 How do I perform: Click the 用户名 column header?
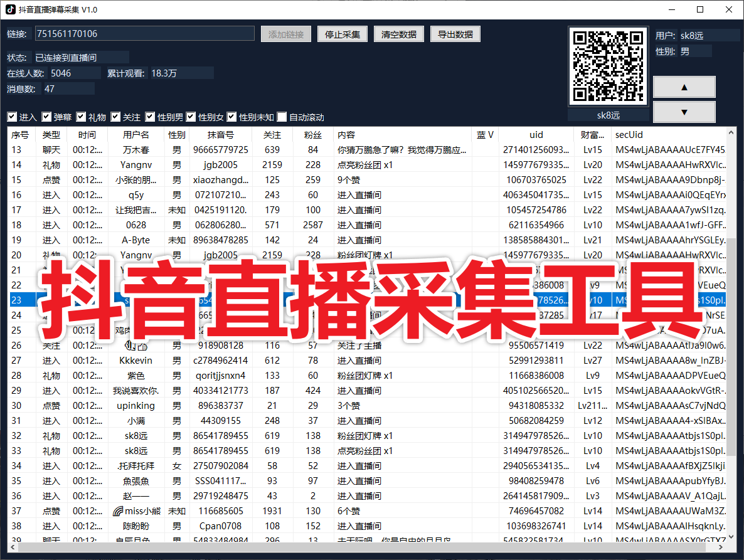(137, 134)
